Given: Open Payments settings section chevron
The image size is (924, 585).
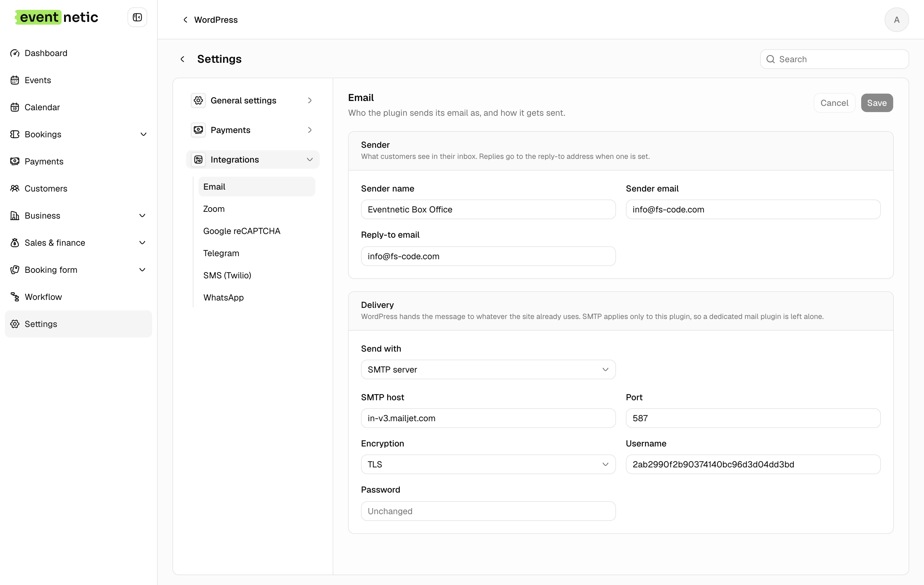Looking at the screenshot, I should point(310,130).
